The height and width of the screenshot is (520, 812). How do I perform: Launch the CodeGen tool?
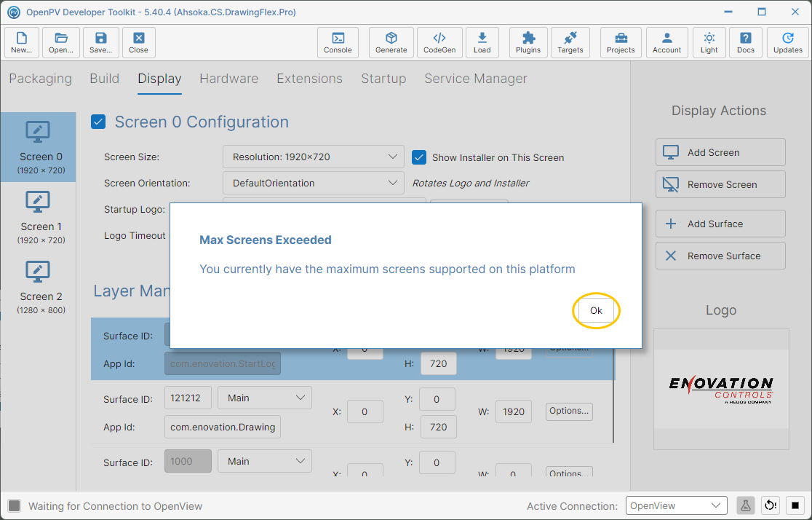click(x=439, y=42)
